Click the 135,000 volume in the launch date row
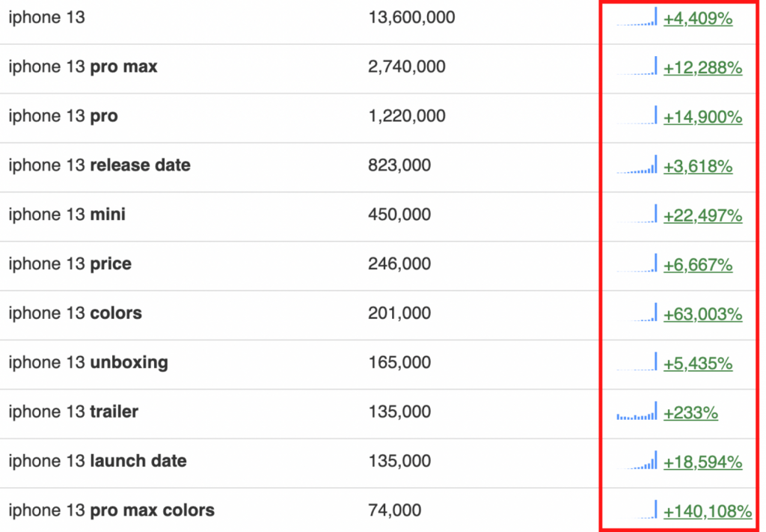Viewport: 766px width, 532px height. pyautogui.click(x=399, y=462)
